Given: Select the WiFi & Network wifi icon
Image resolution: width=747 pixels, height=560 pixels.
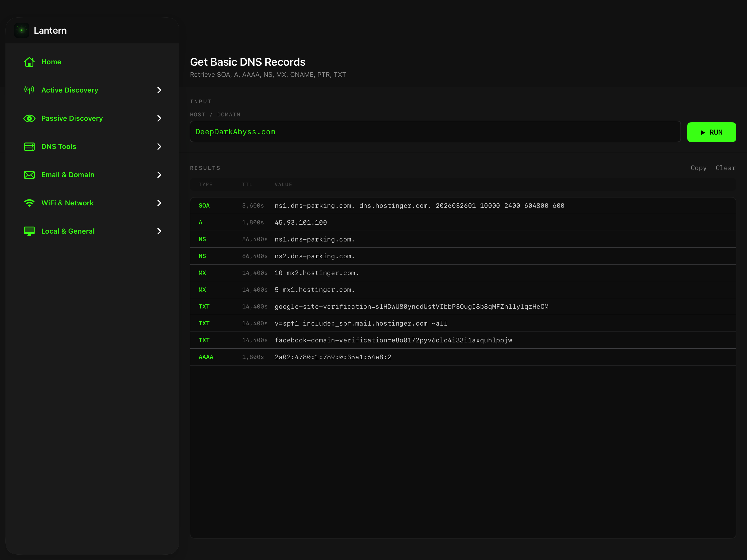Looking at the screenshot, I should click(29, 203).
